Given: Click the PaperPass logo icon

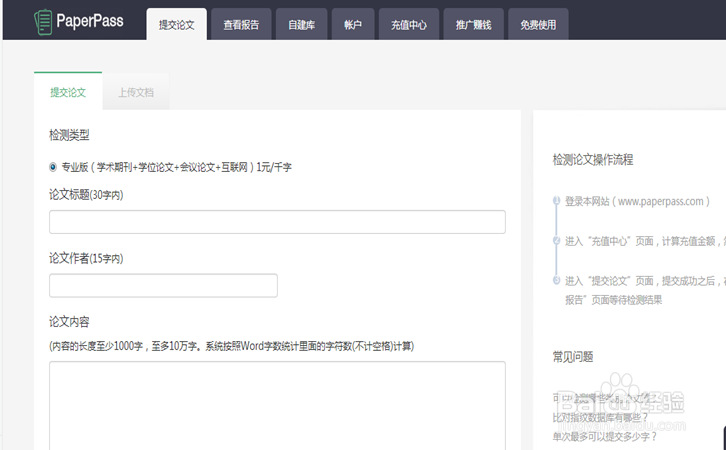Looking at the screenshot, I should pos(43,21).
